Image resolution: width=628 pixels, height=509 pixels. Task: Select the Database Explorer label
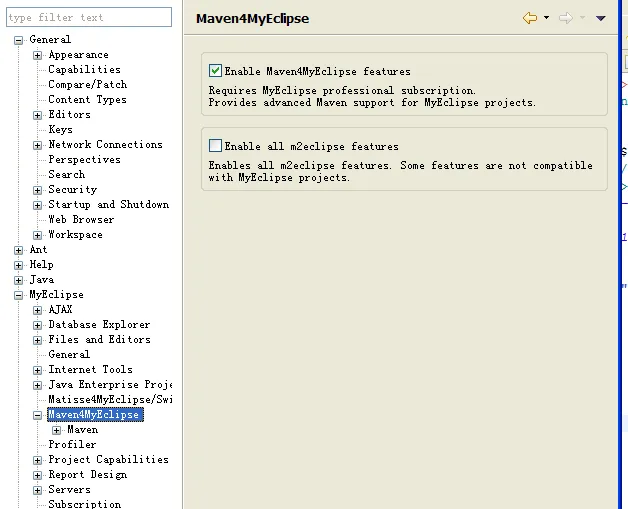99,324
